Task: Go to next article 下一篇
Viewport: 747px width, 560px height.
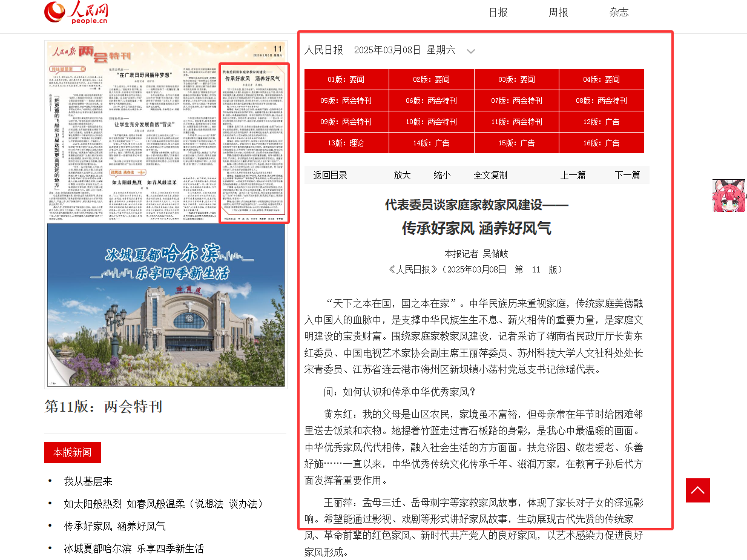Action: click(627, 175)
